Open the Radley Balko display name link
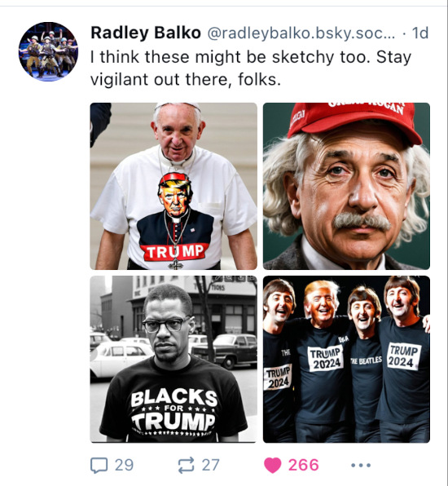The image size is (448, 486). coord(146,33)
